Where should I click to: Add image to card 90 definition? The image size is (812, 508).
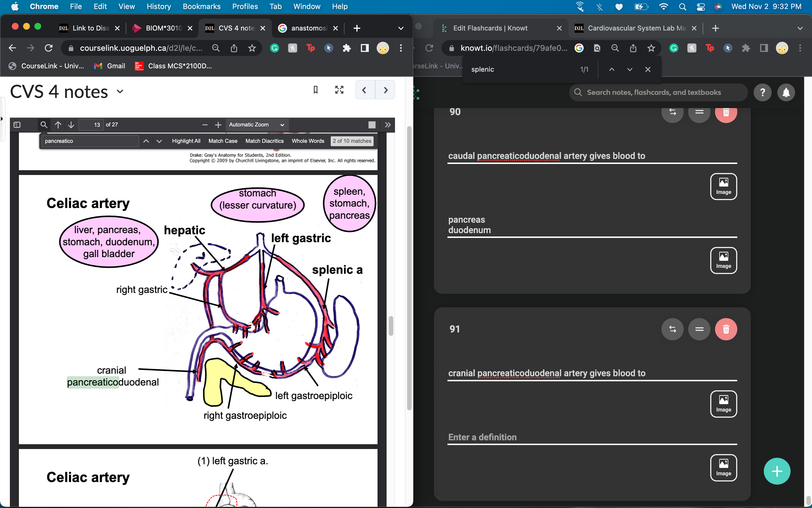coord(723,260)
